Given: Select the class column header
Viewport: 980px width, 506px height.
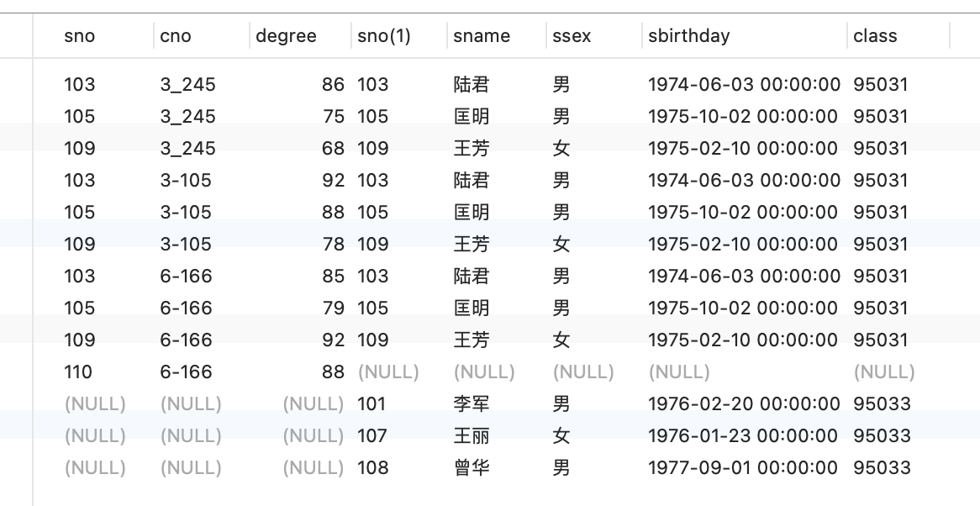Looking at the screenshot, I should tap(875, 36).
